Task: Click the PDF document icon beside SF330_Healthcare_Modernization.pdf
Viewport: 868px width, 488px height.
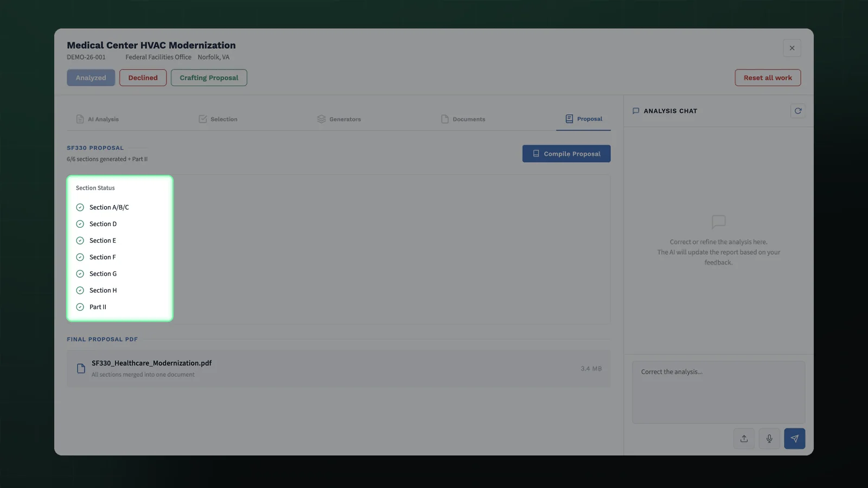Action: pyautogui.click(x=81, y=369)
